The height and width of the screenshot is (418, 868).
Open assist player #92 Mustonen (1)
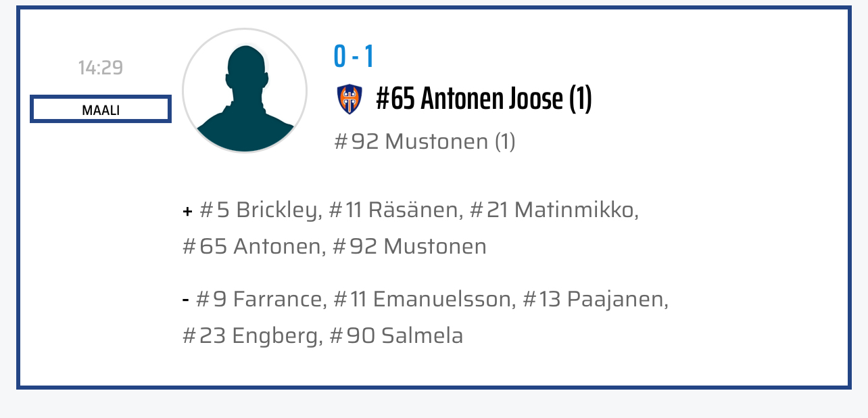[425, 142]
